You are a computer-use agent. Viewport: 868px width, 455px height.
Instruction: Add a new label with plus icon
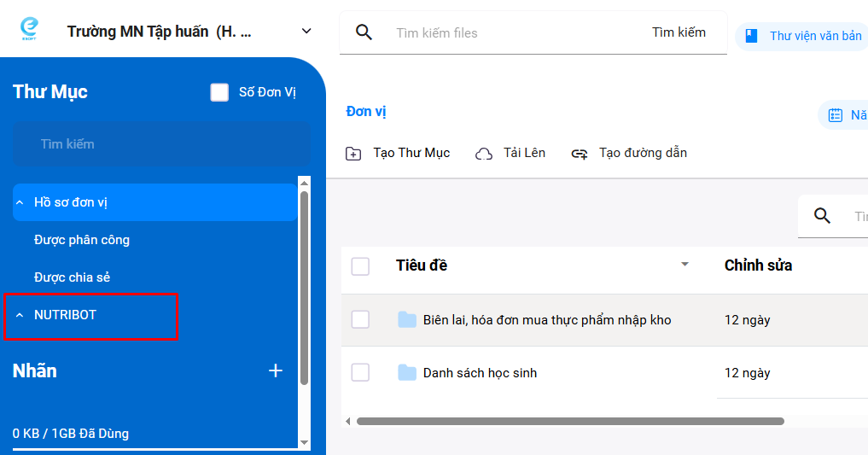click(276, 370)
